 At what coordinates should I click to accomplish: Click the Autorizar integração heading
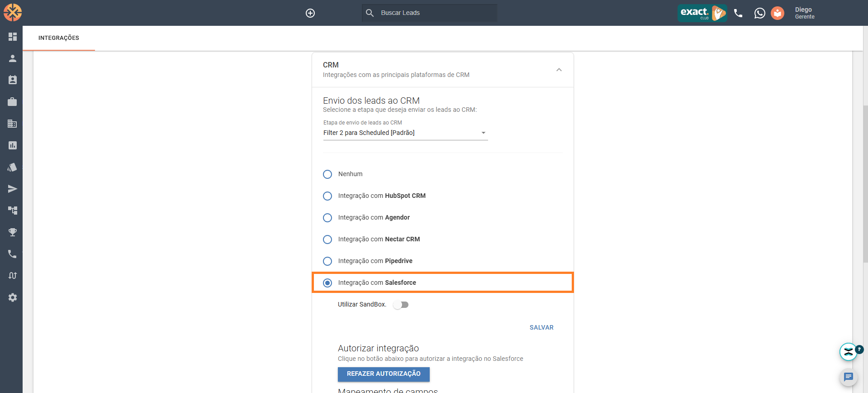click(378, 348)
